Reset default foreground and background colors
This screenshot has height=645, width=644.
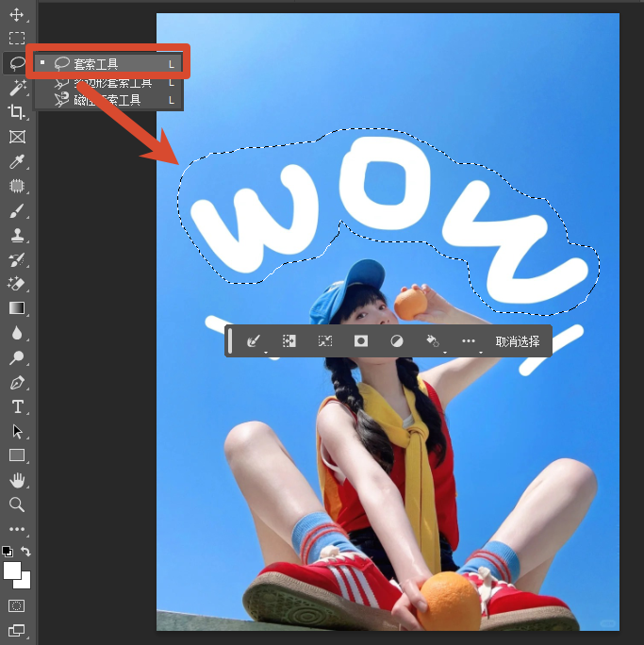pos(8,552)
